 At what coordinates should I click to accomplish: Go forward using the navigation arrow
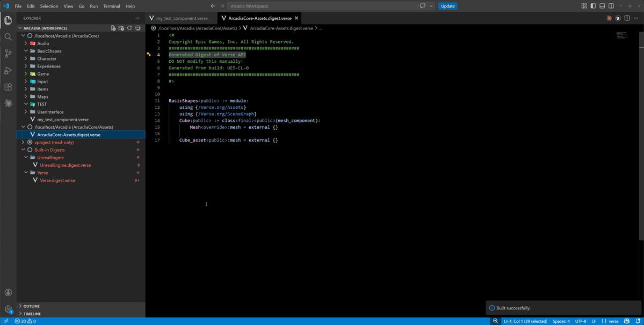[x=222, y=6]
